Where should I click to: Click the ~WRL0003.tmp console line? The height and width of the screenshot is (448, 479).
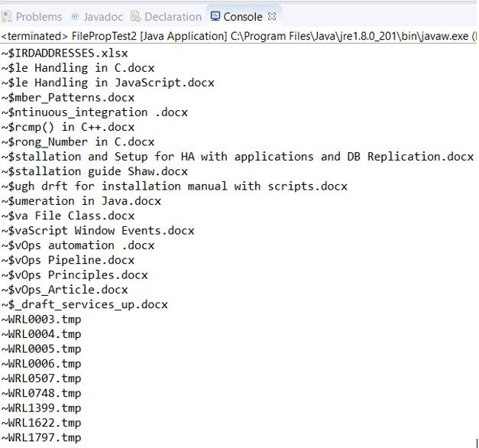(40, 319)
